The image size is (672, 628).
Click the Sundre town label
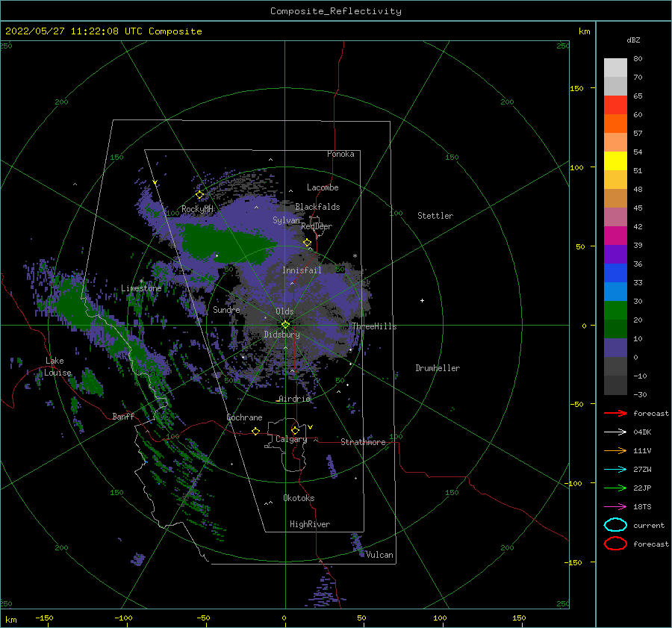tap(226, 309)
